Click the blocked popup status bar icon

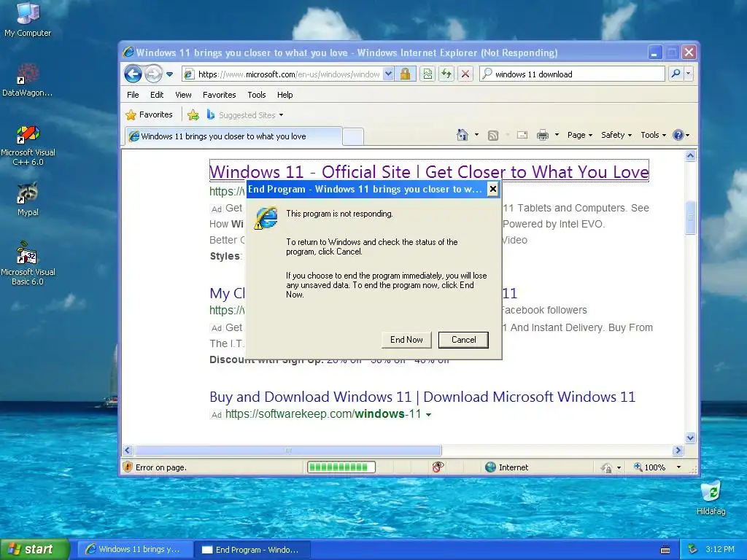pos(438,467)
